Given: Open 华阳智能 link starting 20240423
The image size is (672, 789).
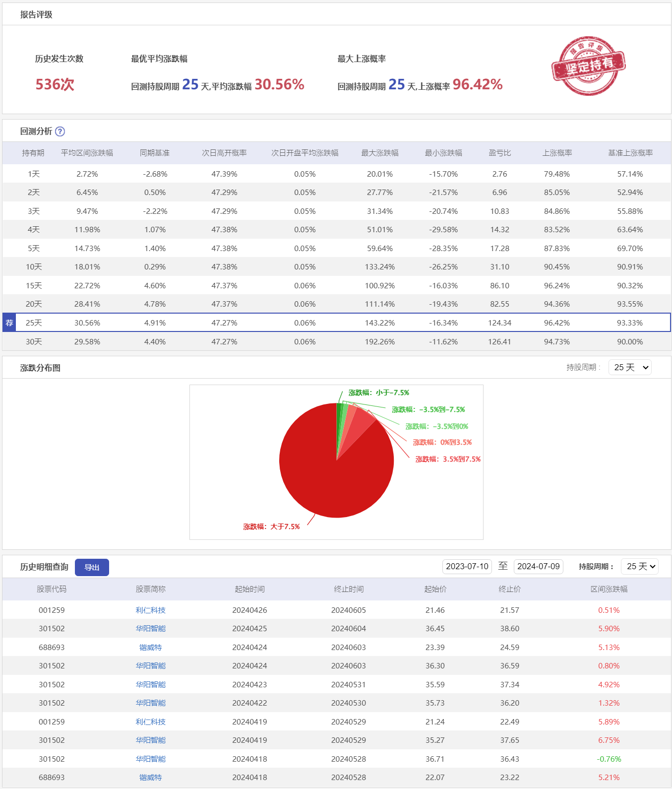Looking at the screenshot, I should [151, 684].
